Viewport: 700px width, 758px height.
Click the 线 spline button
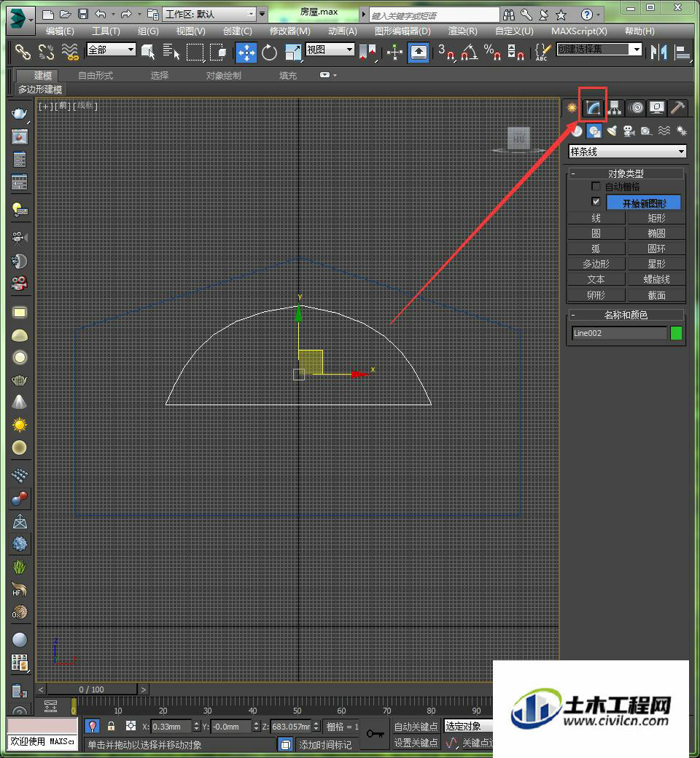[596, 219]
